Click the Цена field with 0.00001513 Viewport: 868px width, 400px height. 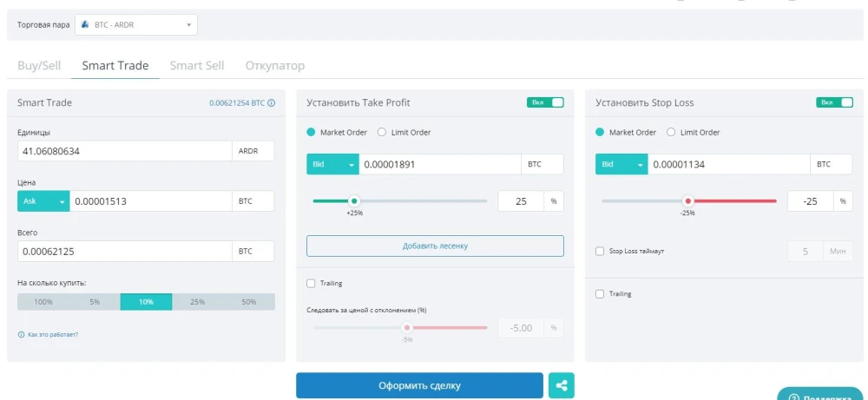pos(150,201)
